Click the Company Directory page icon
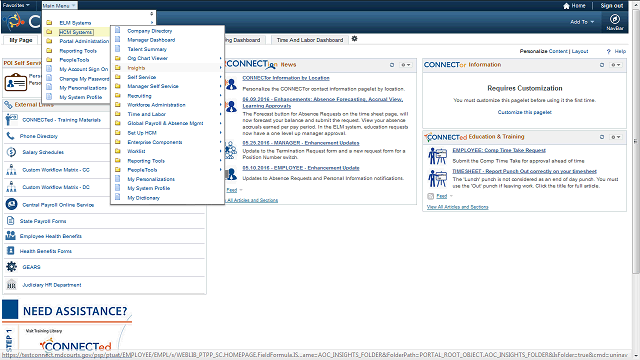 (x=118, y=30)
